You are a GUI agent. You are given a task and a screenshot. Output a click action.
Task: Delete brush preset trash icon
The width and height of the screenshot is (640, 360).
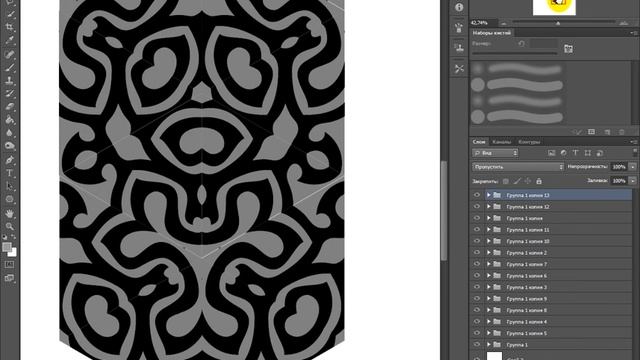click(x=622, y=132)
